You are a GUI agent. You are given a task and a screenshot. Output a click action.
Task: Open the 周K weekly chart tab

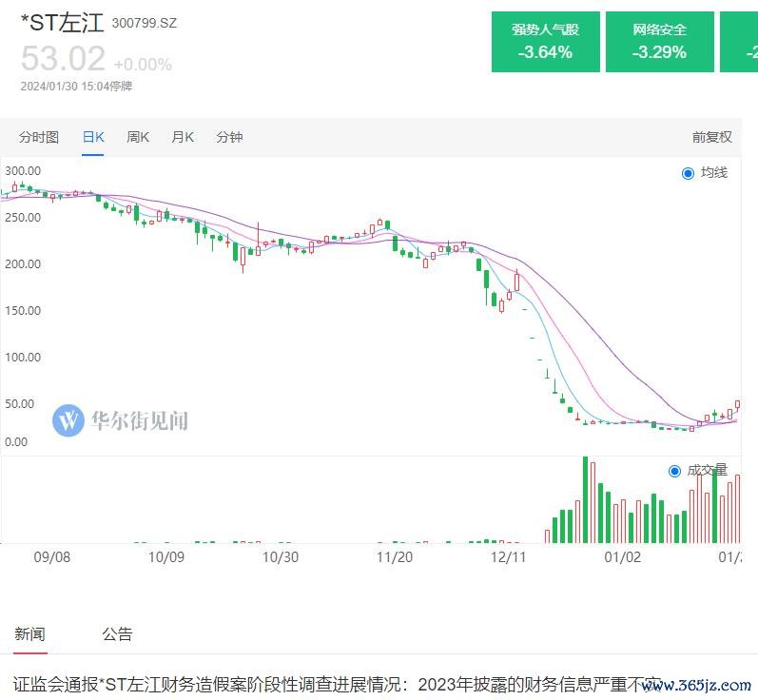coord(138,137)
